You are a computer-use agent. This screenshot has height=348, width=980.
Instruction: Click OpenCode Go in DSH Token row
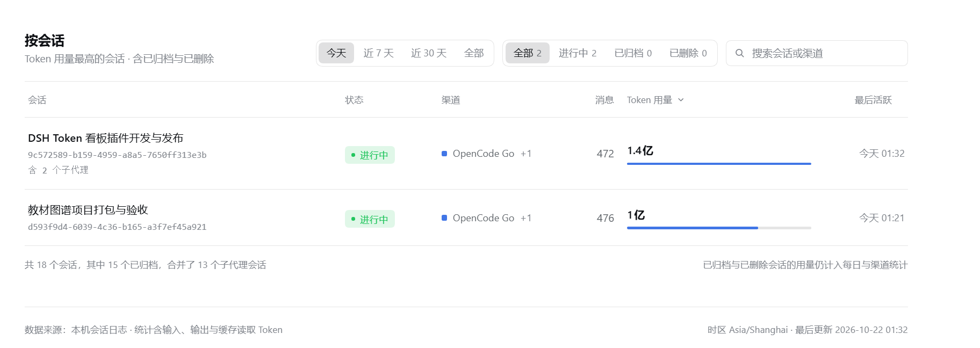coord(484,154)
